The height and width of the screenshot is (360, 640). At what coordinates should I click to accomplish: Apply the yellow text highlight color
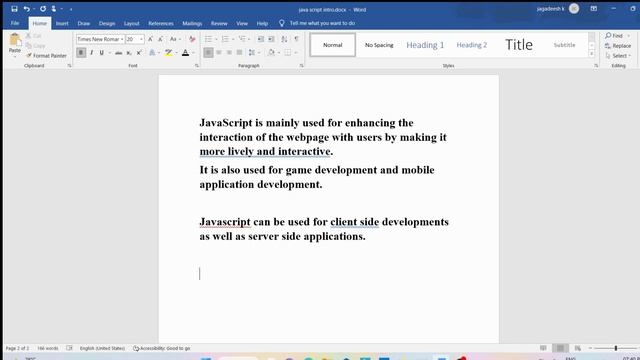point(169,53)
